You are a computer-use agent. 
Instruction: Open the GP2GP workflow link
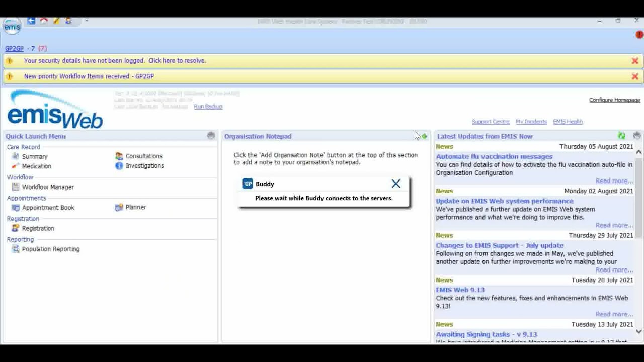[14, 48]
